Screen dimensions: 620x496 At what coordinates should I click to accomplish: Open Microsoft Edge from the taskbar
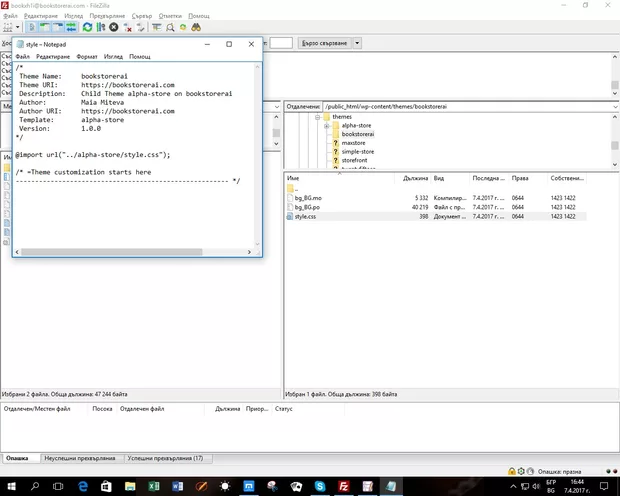pos(83,486)
